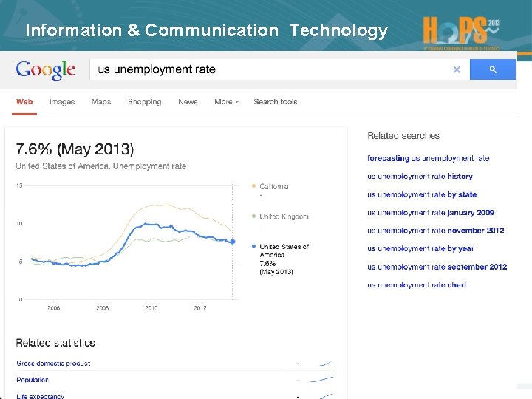
Task: Click 'forecasting us unemployment rate' related search
Action: tap(428, 158)
